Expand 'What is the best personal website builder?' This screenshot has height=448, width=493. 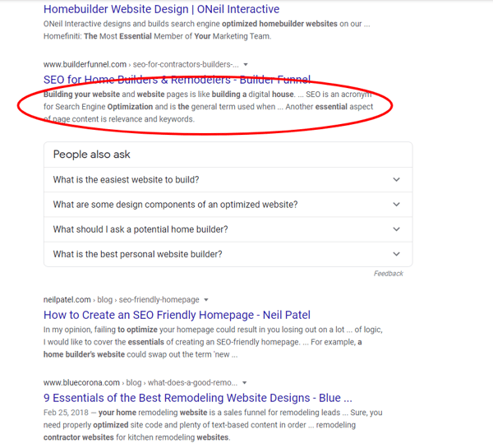coord(228,254)
